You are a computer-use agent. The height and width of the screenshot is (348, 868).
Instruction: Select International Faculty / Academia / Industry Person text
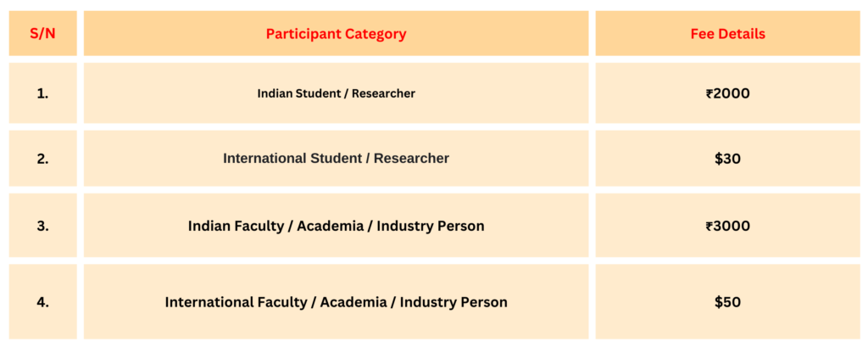[336, 301]
